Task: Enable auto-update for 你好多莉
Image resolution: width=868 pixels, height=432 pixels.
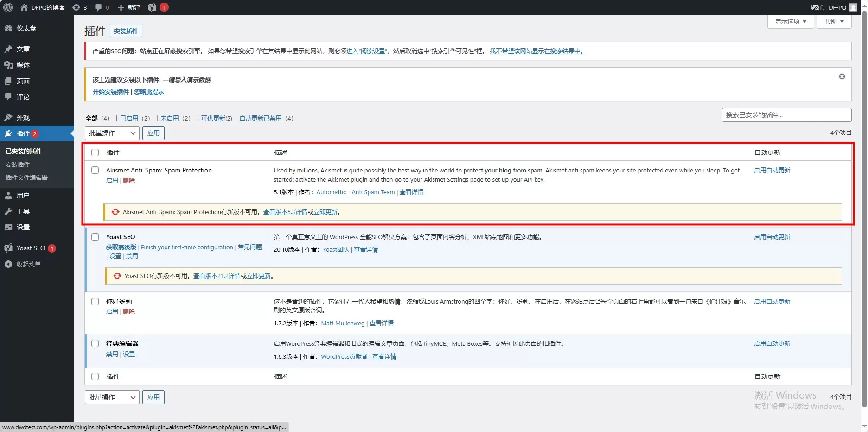Action: point(772,301)
